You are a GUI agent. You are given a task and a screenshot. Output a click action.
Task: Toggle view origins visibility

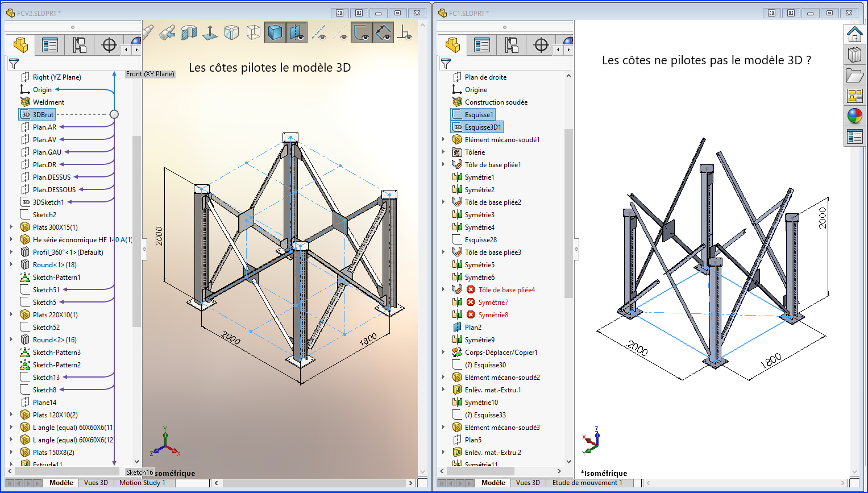[404, 33]
